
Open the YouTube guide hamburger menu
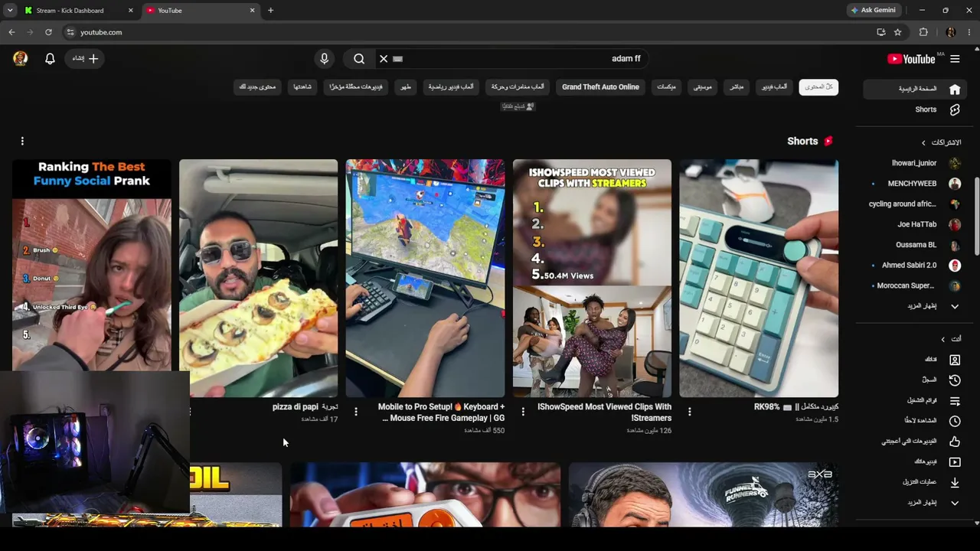955,59
